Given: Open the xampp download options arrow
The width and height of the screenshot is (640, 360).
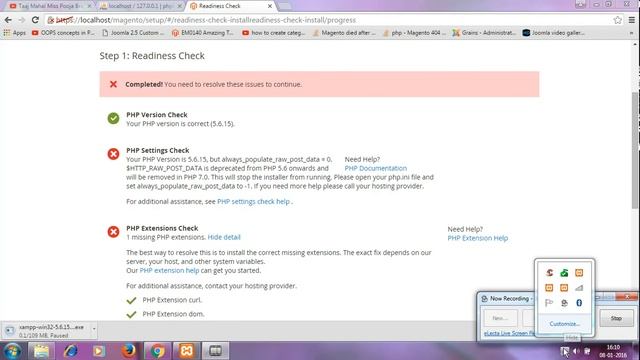Looking at the screenshot, I should tap(94, 329).
